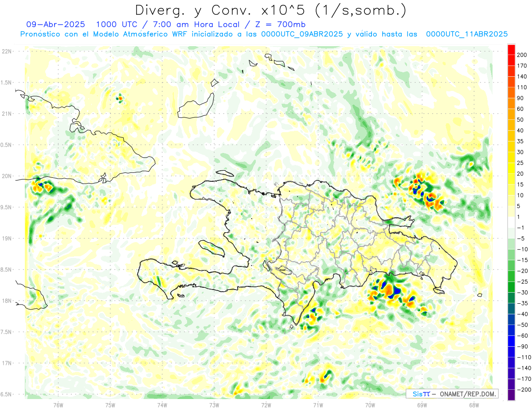This screenshot has height=411, width=532.
Task: Click the 200 value on color scale
Action: coord(522,55)
